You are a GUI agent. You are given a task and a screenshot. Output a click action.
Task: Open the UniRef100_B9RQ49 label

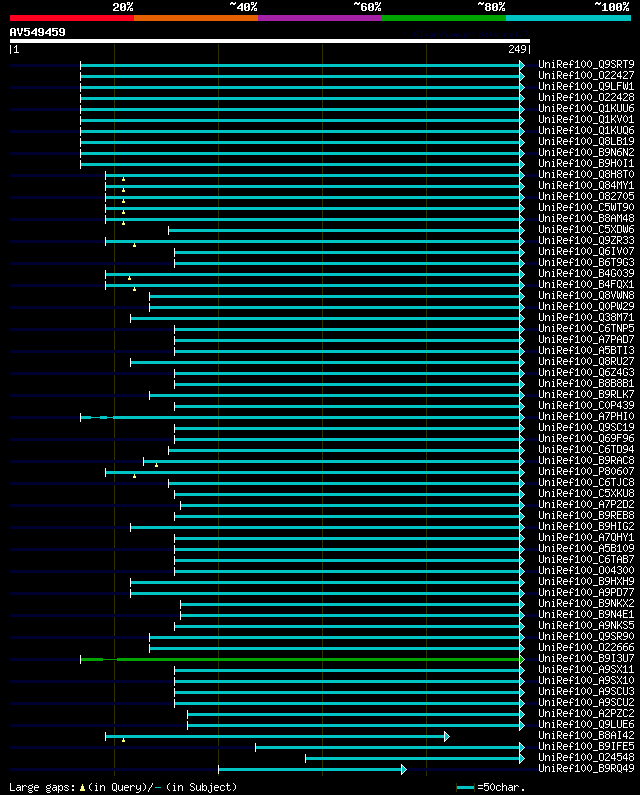586,768
